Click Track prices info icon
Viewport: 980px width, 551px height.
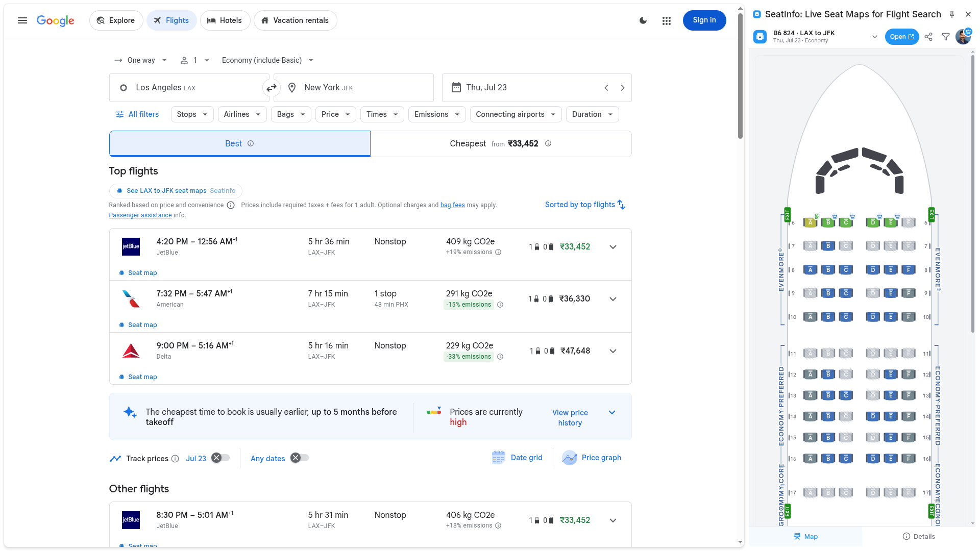(x=175, y=459)
